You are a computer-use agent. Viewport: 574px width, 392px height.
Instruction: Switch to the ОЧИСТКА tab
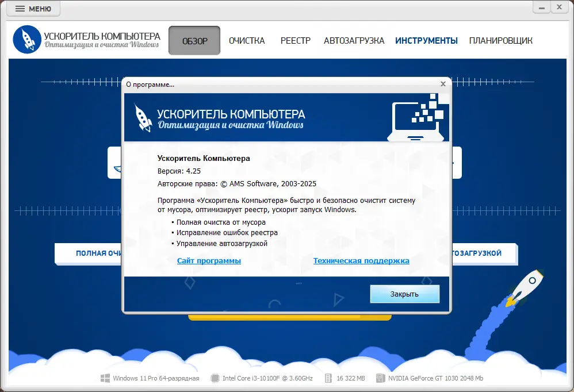[246, 40]
